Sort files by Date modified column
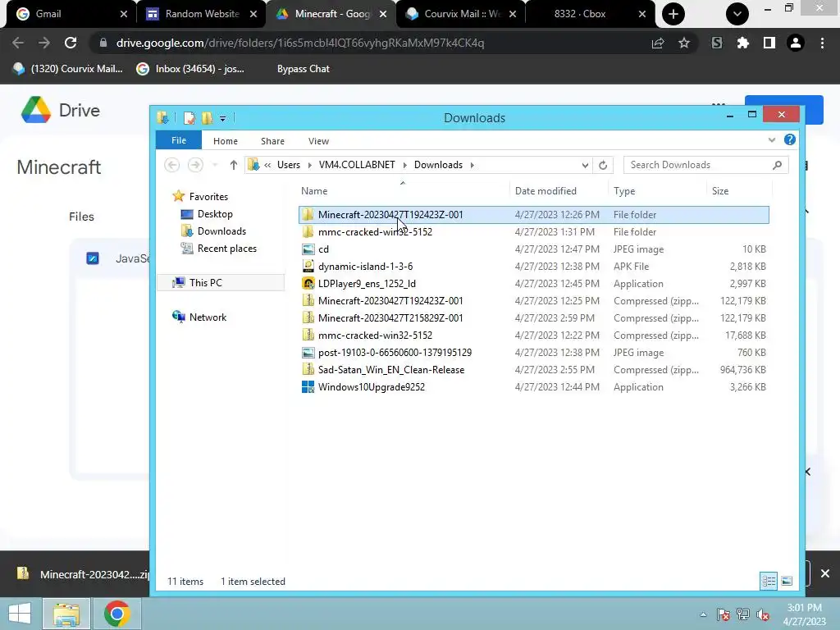Image resolution: width=840 pixels, height=630 pixels. [x=557, y=190]
